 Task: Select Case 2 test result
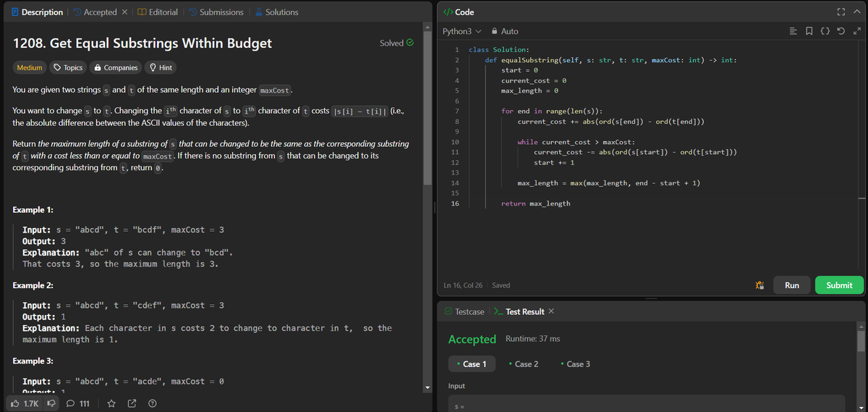point(524,363)
